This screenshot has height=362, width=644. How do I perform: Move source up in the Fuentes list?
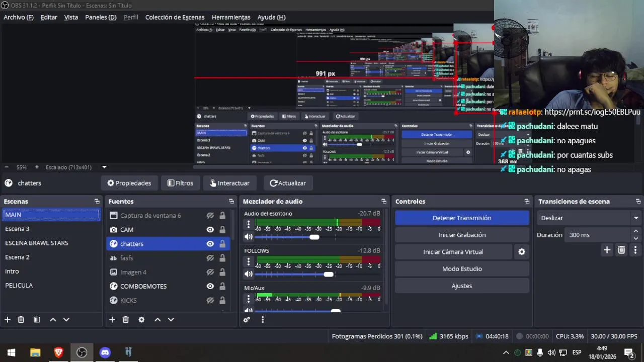click(157, 319)
